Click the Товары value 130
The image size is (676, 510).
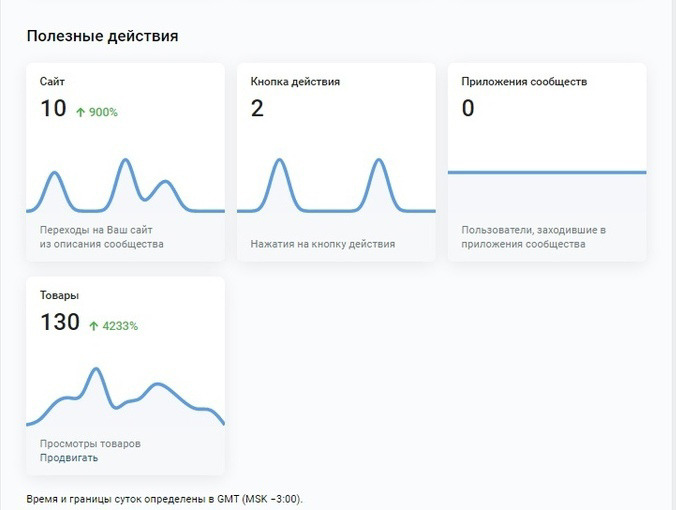60,322
